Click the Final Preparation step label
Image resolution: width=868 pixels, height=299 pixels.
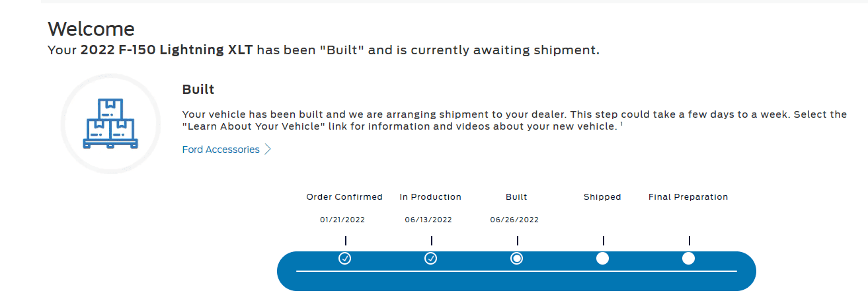click(688, 197)
